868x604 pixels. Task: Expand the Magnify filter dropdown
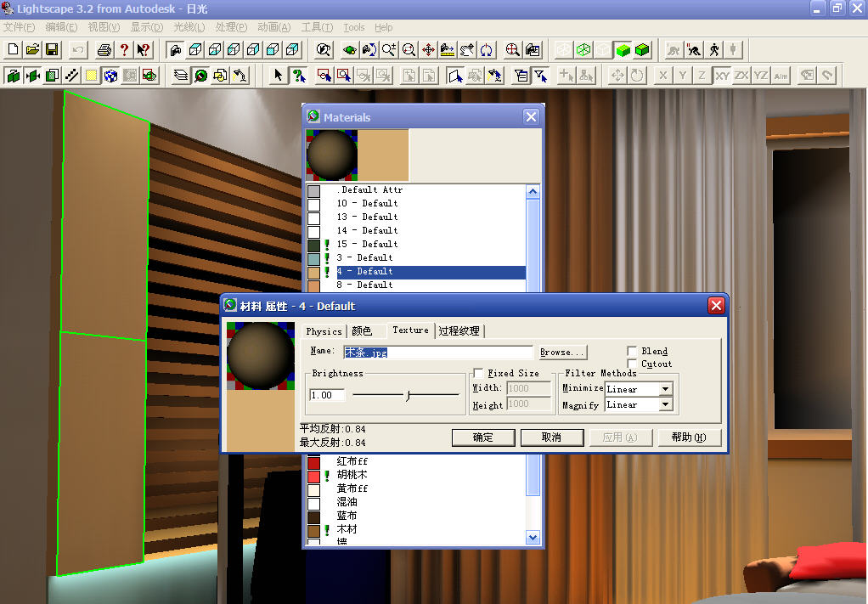(x=665, y=405)
